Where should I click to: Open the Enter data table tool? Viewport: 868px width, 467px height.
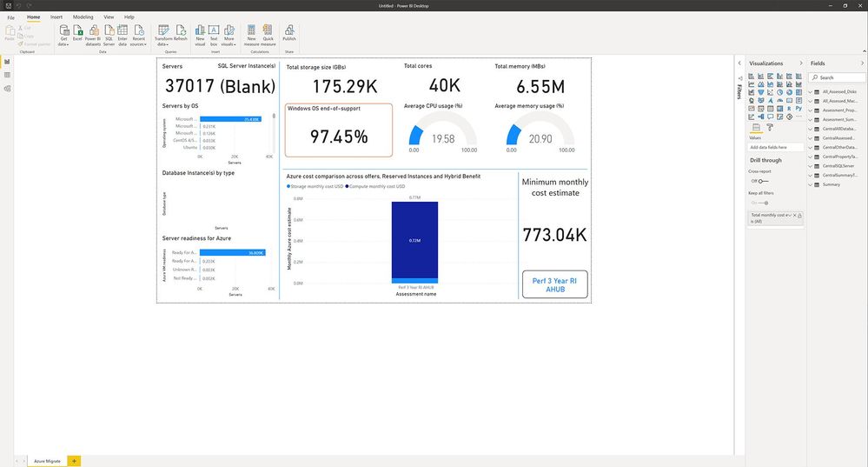click(x=123, y=34)
